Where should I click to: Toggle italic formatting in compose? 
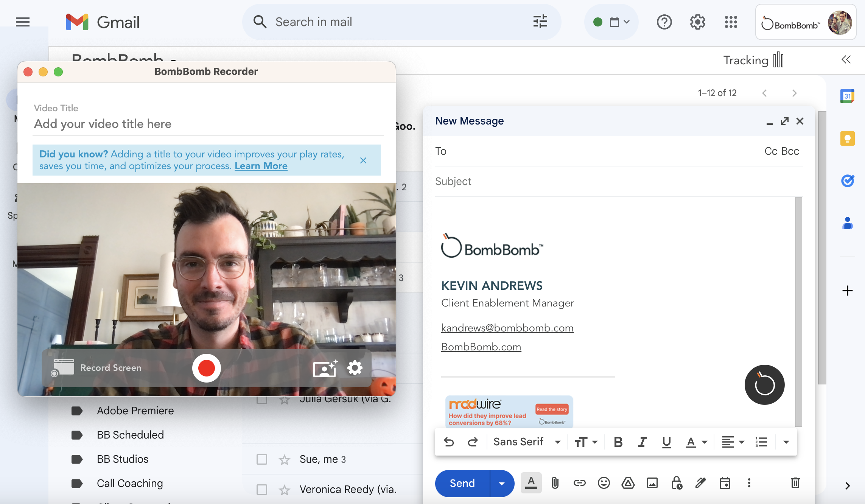[642, 442]
